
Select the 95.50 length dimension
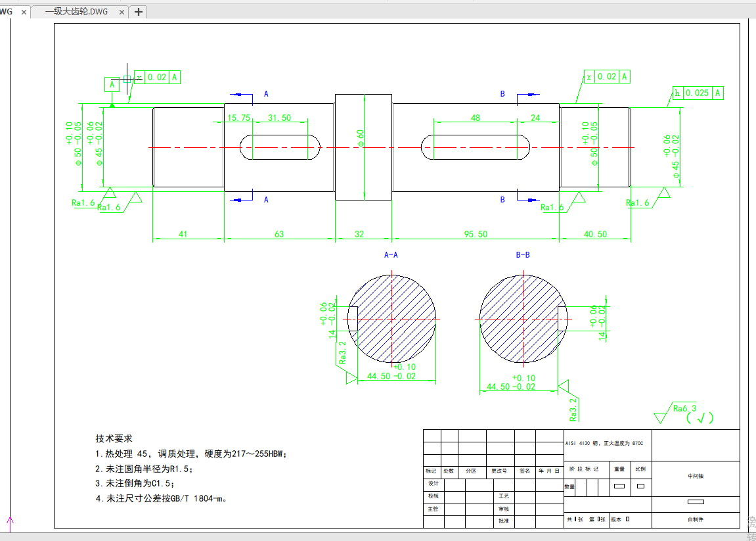[475, 234]
